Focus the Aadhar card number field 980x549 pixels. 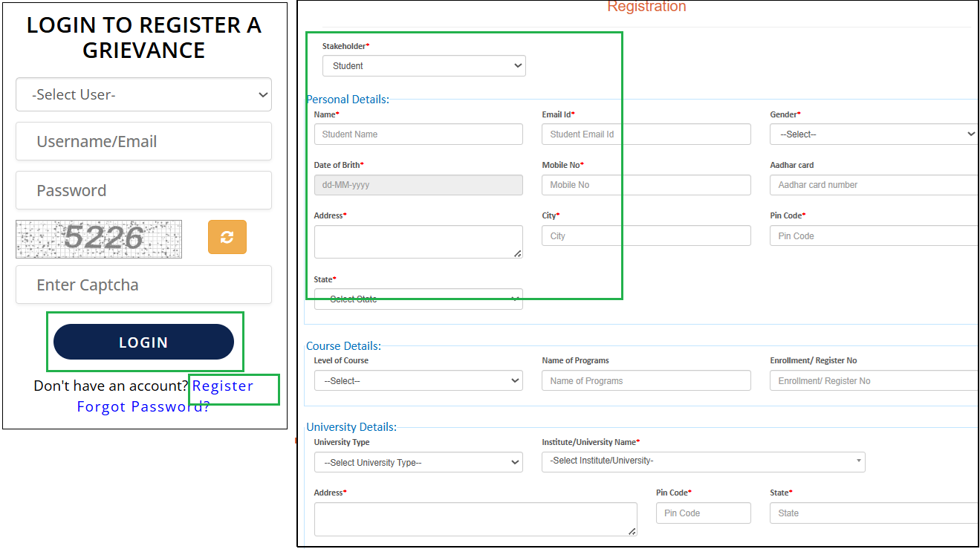point(873,185)
